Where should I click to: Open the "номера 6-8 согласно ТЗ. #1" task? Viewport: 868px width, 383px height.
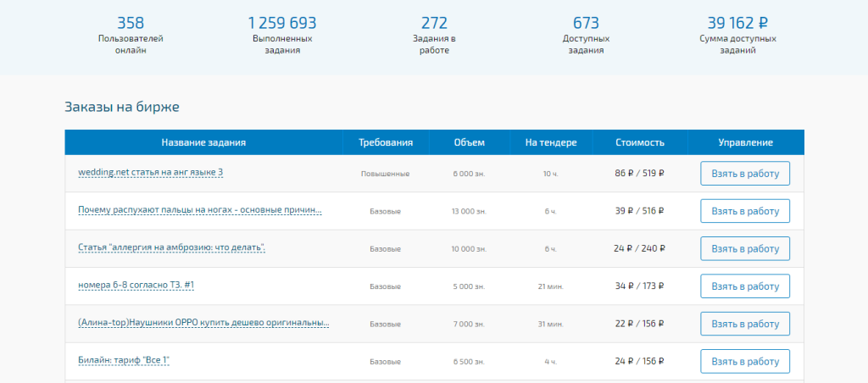coord(136,286)
